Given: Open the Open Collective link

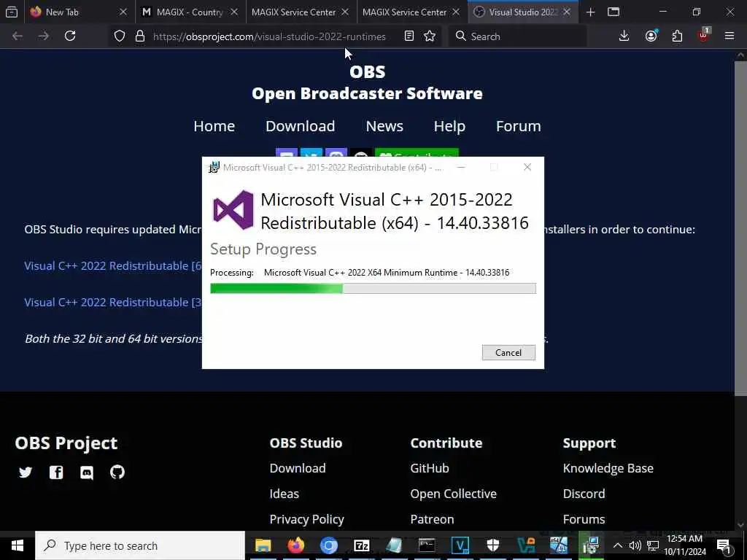Looking at the screenshot, I should (x=454, y=494).
